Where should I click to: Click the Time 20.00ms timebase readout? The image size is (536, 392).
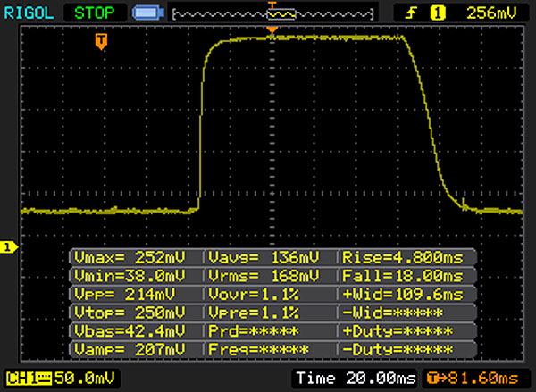356,379
